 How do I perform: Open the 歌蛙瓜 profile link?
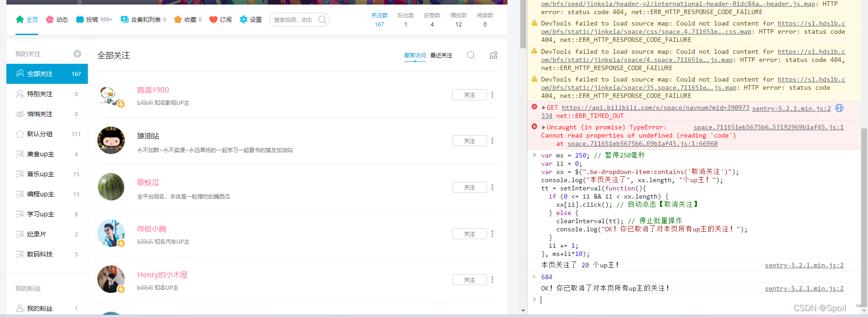coord(148,183)
